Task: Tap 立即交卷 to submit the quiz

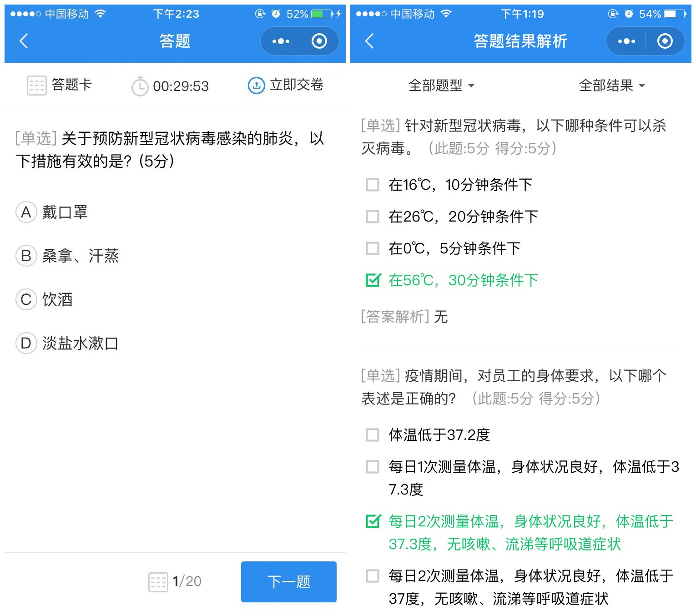Action: 286,85
